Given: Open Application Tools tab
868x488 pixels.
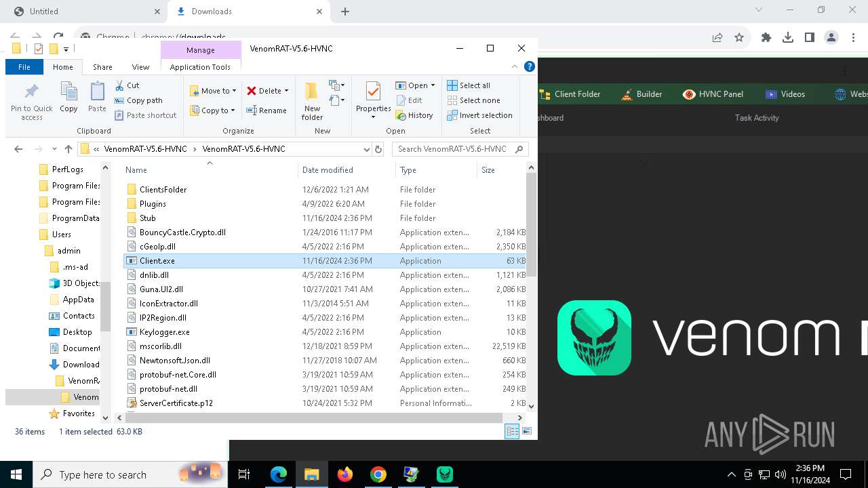Looking at the screenshot, I should pyautogui.click(x=200, y=67).
